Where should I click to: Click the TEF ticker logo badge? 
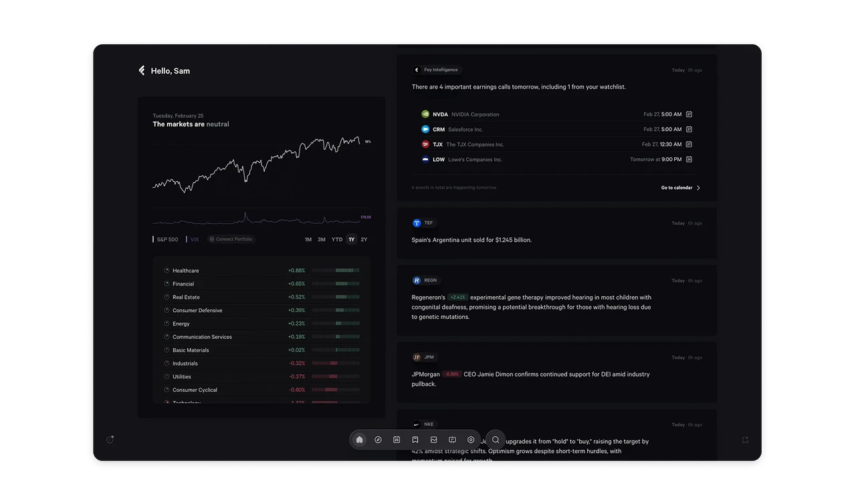pyautogui.click(x=424, y=223)
